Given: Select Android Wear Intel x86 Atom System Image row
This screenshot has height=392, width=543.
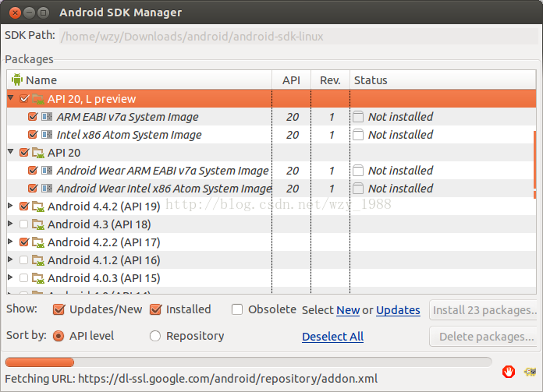Looking at the screenshot, I should (271, 189).
